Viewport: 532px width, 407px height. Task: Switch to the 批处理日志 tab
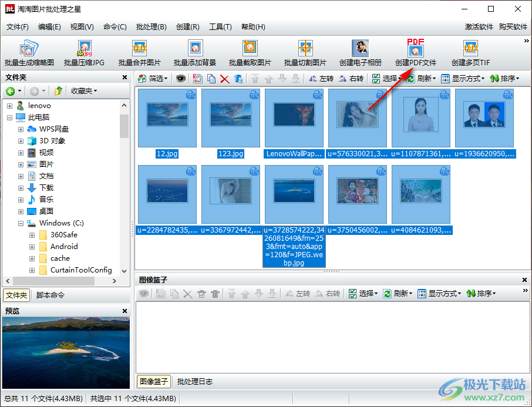pos(195,382)
